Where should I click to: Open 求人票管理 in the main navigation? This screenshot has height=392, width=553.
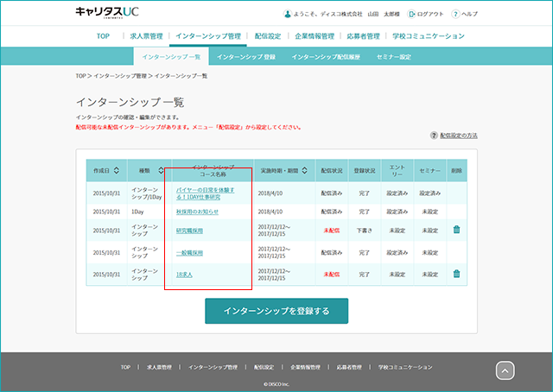[146, 36]
